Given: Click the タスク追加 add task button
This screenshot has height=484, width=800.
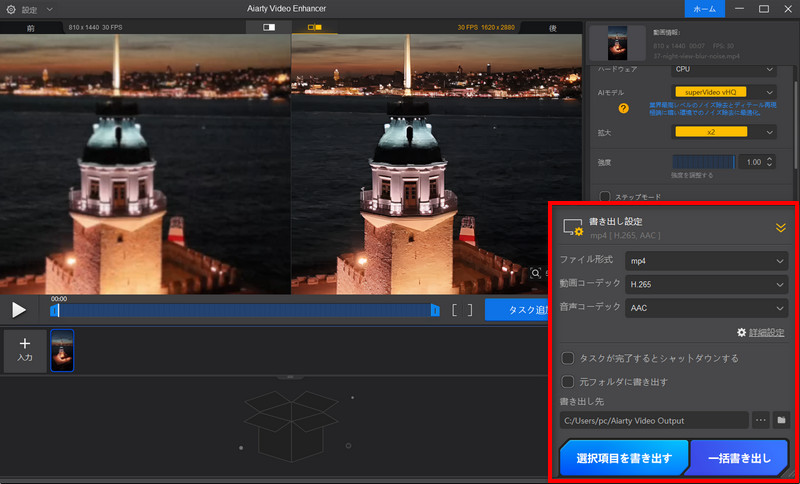Looking at the screenshot, I should pyautogui.click(x=516, y=310).
